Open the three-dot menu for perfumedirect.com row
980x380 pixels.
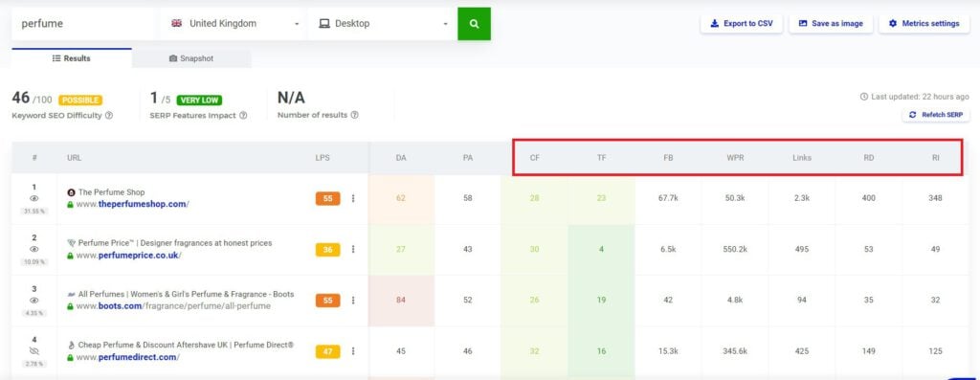[353, 351]
